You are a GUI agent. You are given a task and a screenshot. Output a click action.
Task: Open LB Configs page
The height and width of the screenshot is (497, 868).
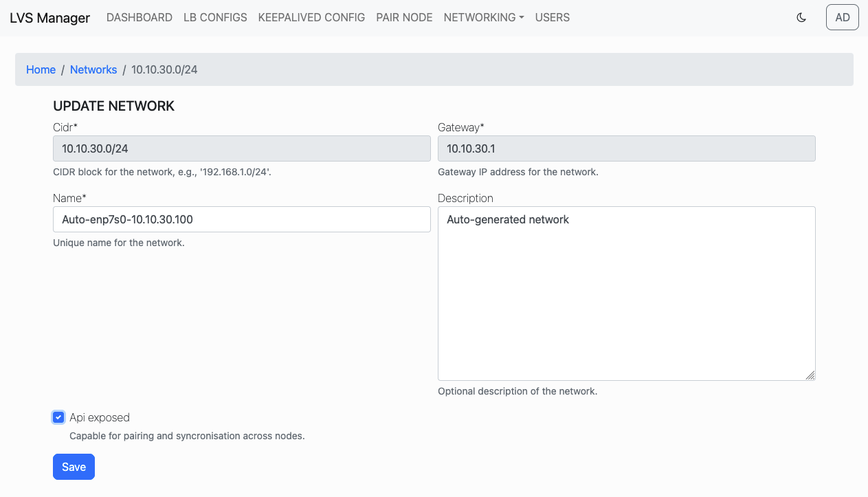(x=215, y=18)
